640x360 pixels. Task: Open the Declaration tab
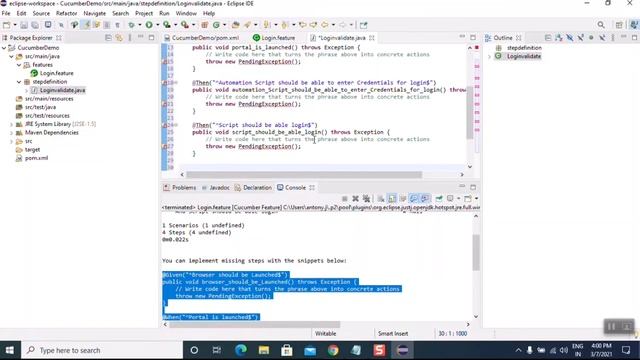(x=253, y=188)
